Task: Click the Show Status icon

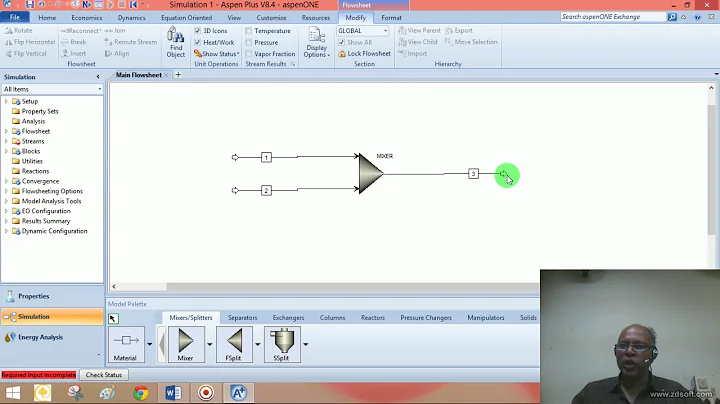Action: [197, 54]
